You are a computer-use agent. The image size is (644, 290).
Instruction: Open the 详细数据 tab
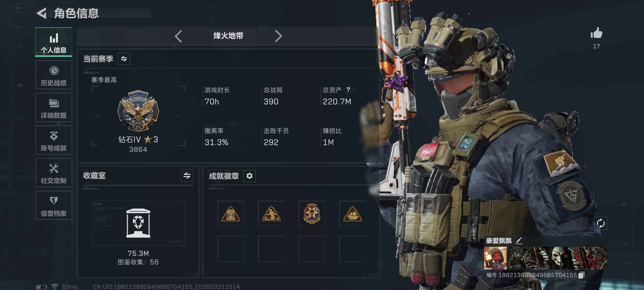54,107
